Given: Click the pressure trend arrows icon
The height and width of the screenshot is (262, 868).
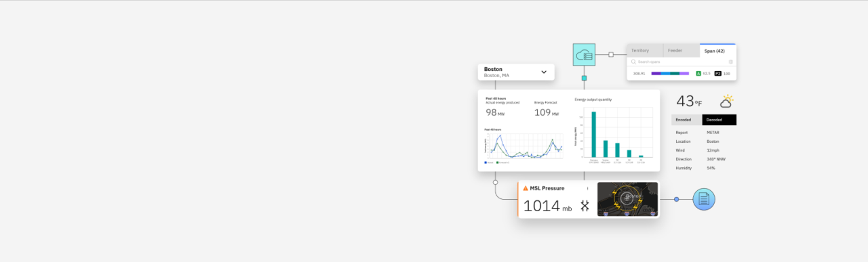Looking at the screenshot, I should click(585, 206).
